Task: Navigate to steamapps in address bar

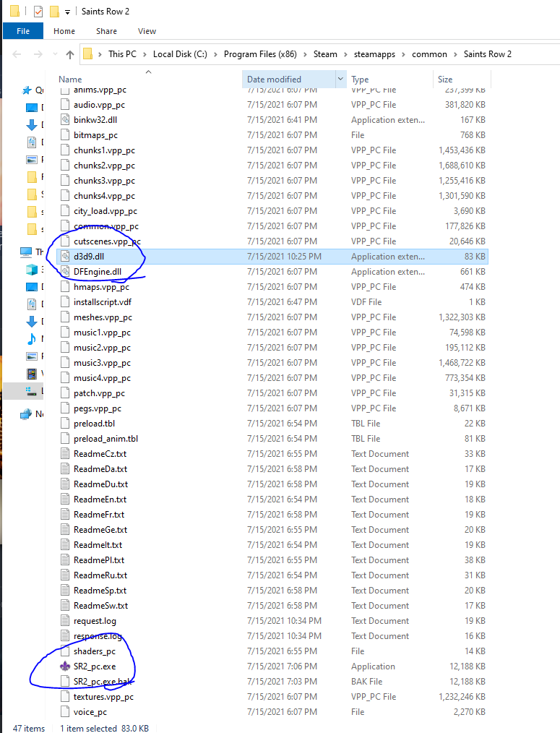Action: click(x=374, y=54)
